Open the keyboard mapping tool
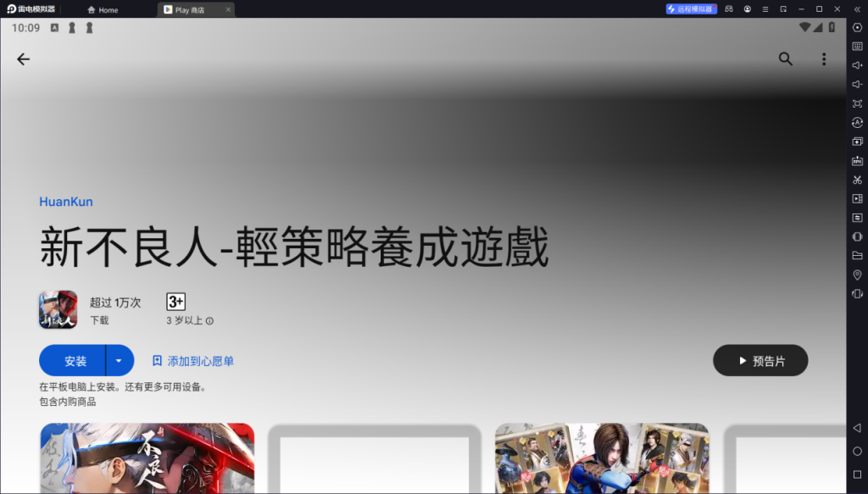Image resolution: width=868 pixels, height=494 pixels. coord(857,47)
